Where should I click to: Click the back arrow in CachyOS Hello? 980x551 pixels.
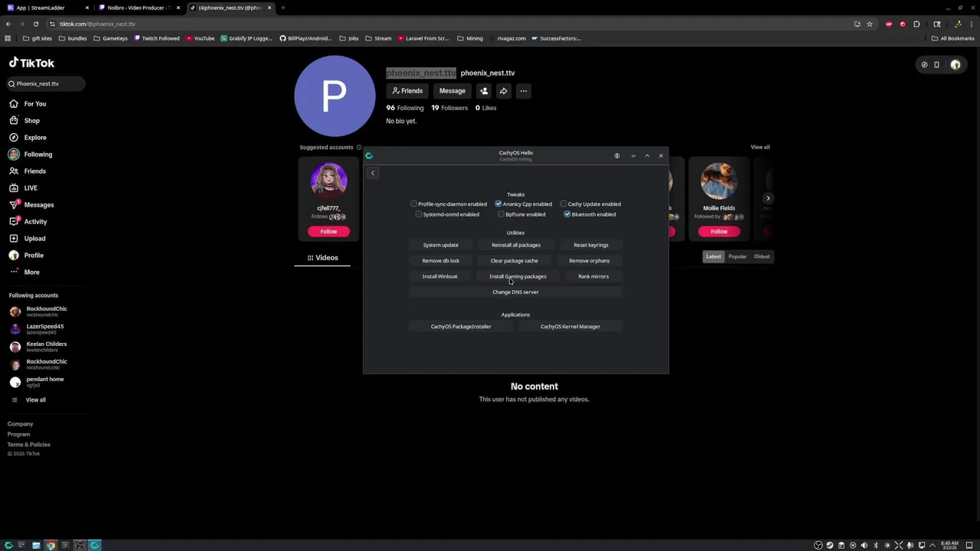(x=373, y=173)
